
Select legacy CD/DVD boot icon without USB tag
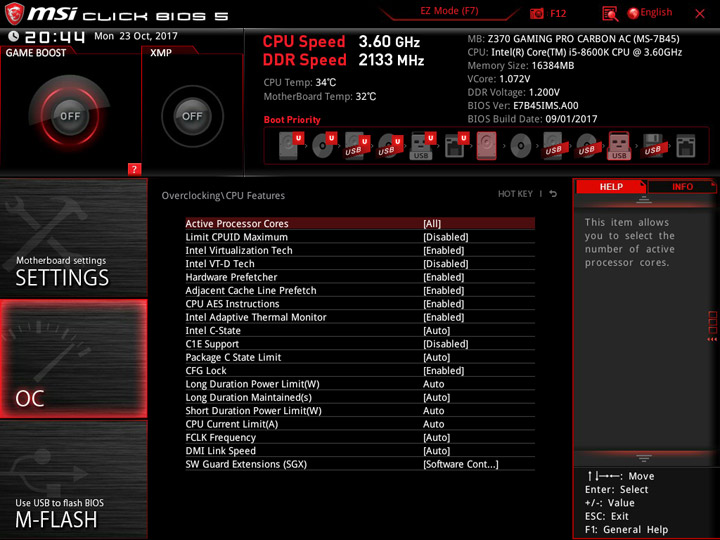coord(521,146)
